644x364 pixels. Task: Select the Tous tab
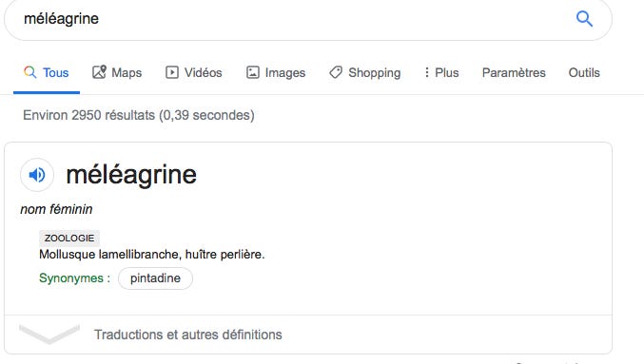tap(46, 72)
